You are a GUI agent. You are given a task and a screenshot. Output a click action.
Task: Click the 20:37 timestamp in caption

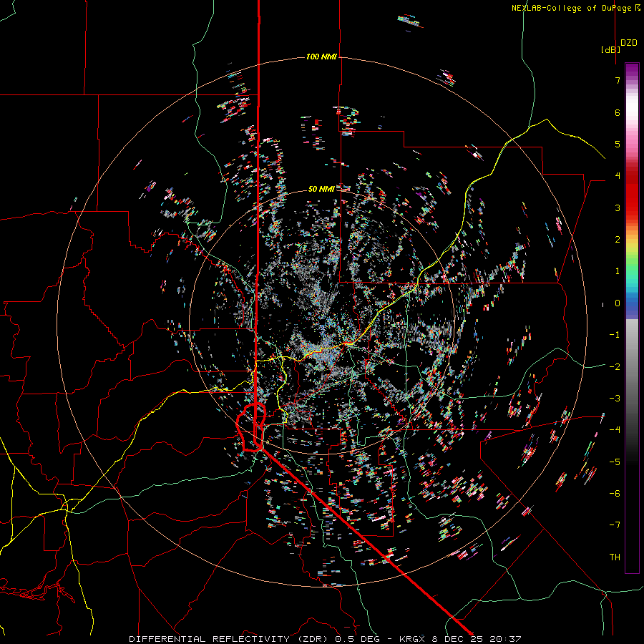pyautogui.click(x=507, y=639)
